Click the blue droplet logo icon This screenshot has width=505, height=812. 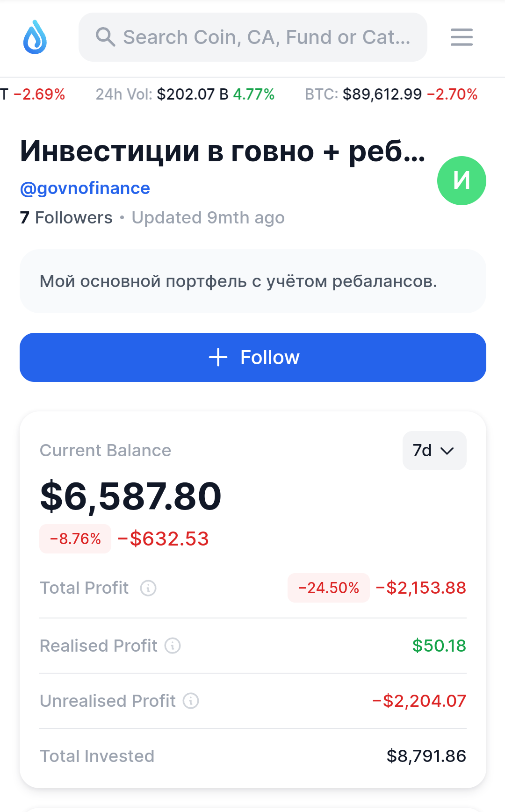35,37
